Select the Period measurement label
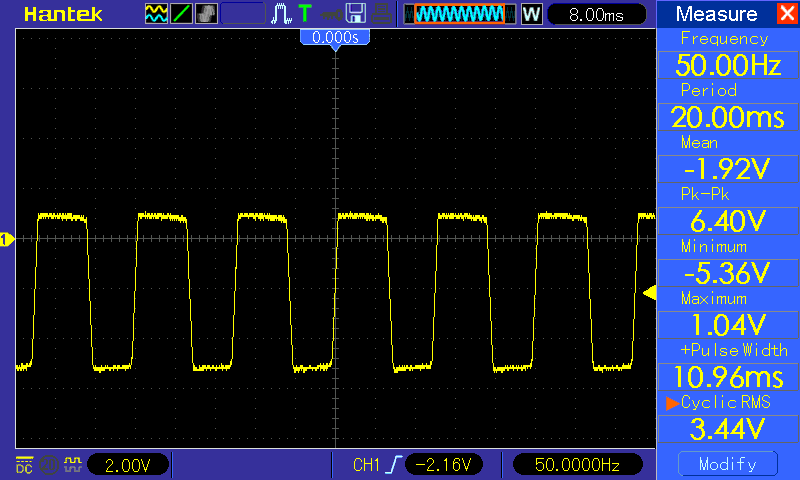 [709, 90]
